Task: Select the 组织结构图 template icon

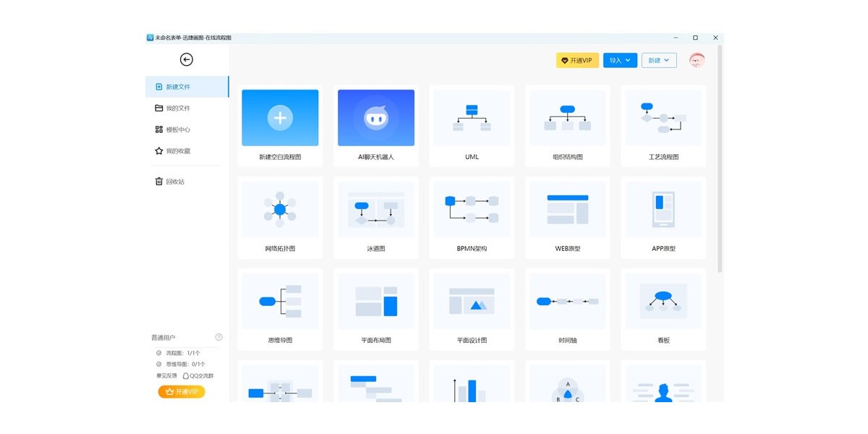Action: [568, 118]
